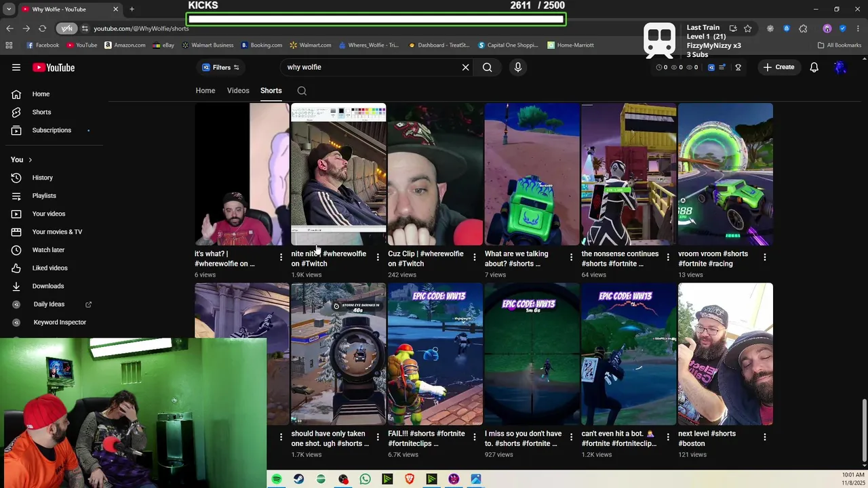868x488 pixels.
Task: Open the tab search dropdown arrow
Action: point(9,9)
